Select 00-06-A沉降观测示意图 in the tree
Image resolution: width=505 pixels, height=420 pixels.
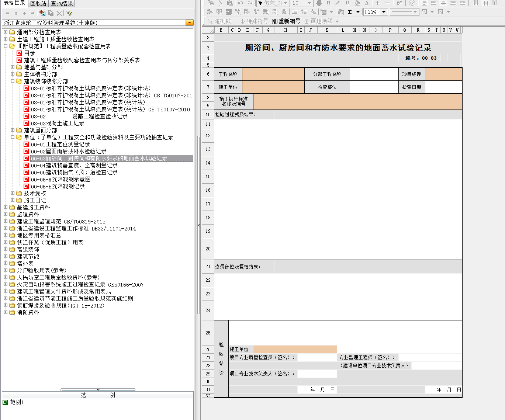tap(60, 180)
